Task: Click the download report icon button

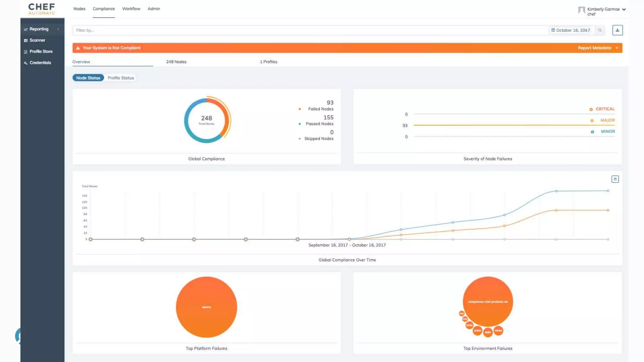Action: coord(617,30)
